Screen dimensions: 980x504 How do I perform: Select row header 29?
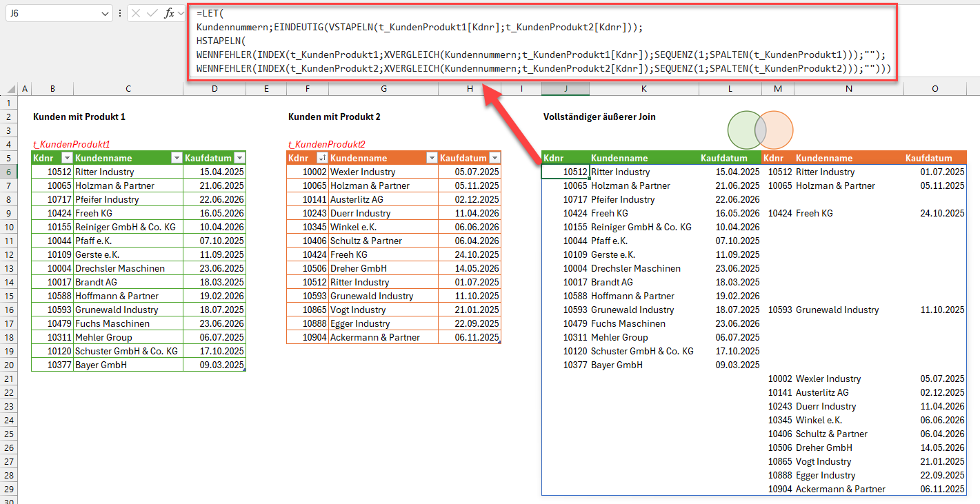tap(9, 489)
